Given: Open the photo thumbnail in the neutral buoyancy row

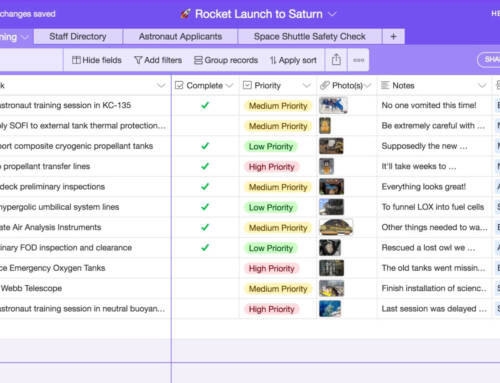Looking at the screenshot, I should tap(330, 309).
